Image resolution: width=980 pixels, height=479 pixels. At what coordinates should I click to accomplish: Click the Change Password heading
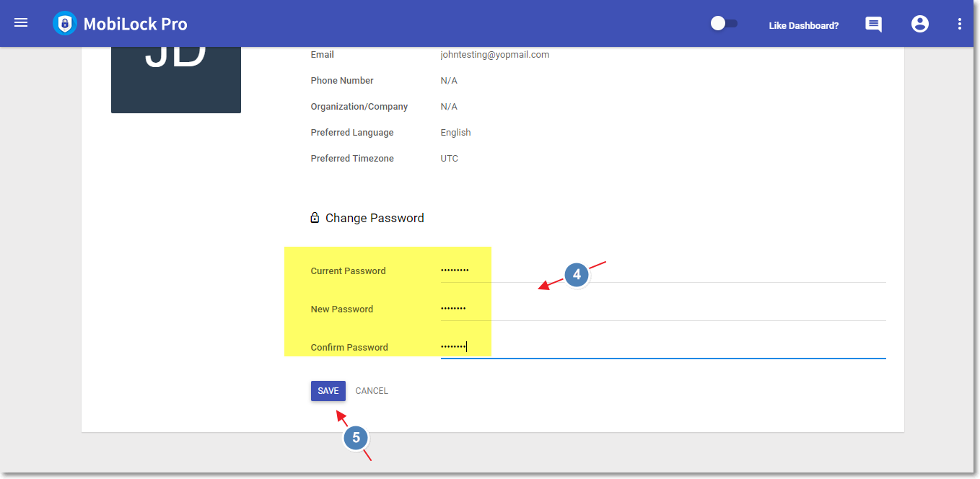coord(375,218)
